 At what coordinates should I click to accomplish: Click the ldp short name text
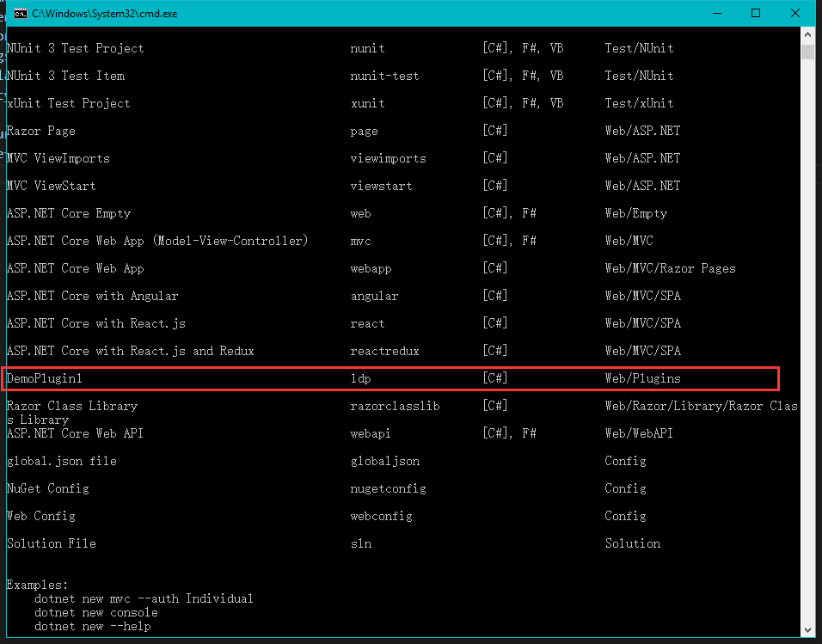tap(360, 378)
